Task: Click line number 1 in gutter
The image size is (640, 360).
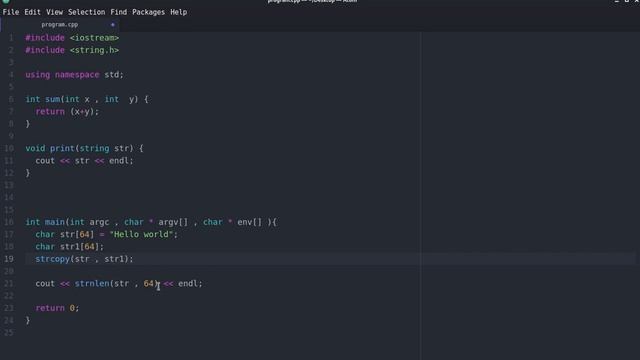Action: coord(11,38)
